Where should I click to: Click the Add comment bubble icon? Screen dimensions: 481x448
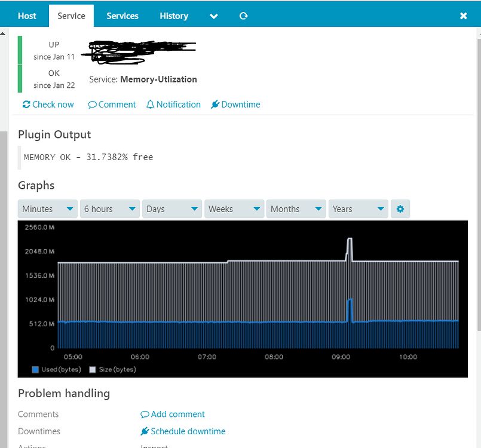(145, 413)
